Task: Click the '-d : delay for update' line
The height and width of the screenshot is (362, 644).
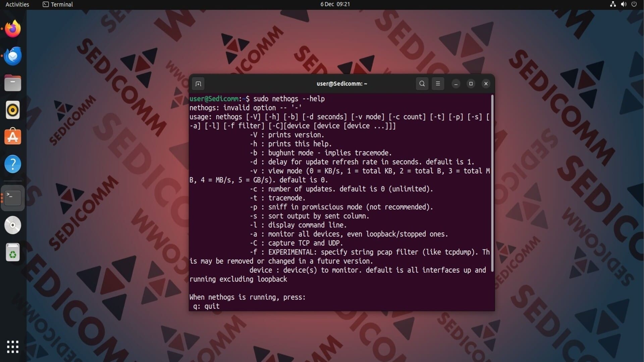Action: point(362,162)
